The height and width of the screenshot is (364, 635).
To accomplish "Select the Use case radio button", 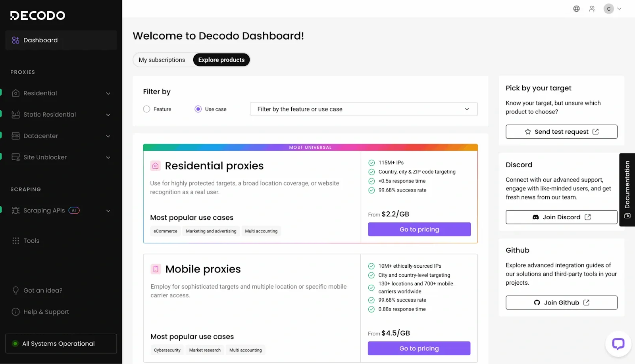I will tap(198, 109).
